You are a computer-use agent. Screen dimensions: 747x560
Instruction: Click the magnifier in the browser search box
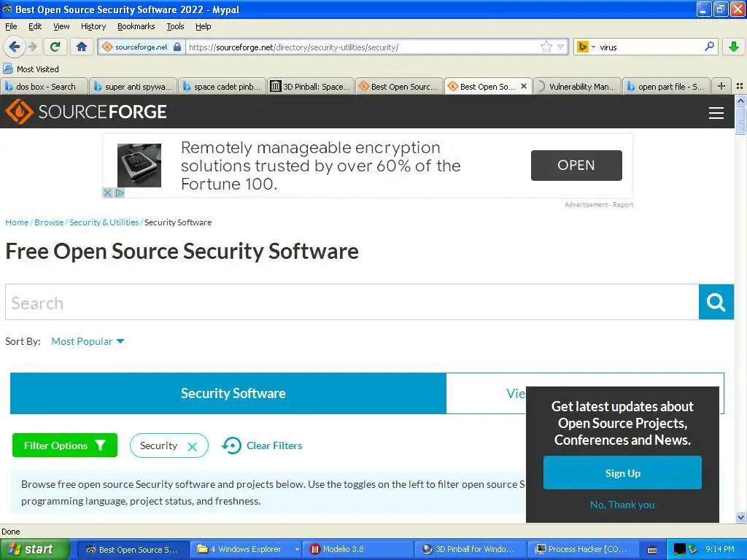tap(709, 47)
